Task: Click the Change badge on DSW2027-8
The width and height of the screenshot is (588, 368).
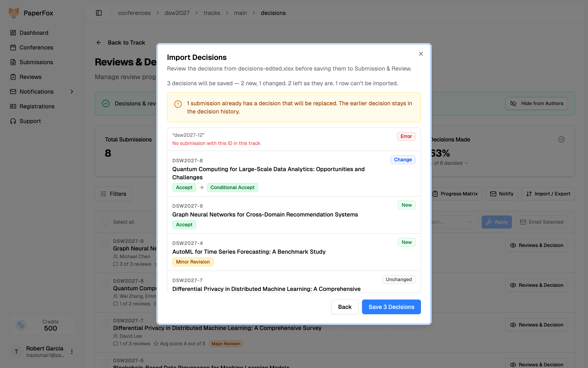Action: click(x=403, y=160)
